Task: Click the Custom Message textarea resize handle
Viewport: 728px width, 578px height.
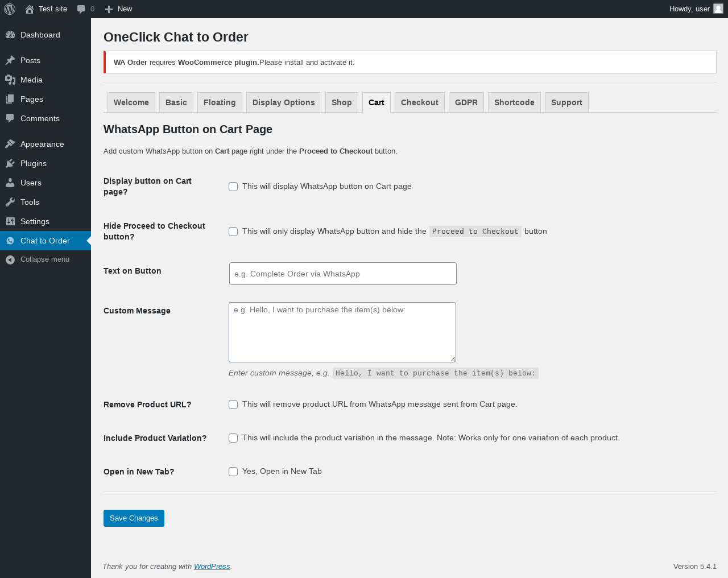Action: [453, 359]
